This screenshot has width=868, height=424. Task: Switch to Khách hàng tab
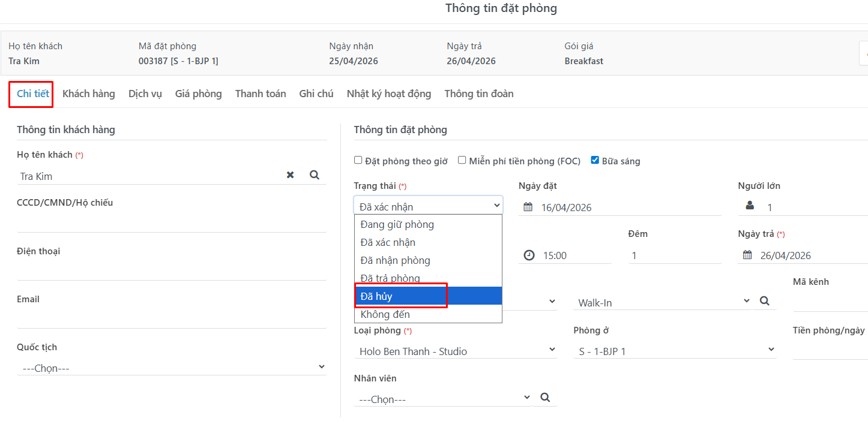coord(89,94)
